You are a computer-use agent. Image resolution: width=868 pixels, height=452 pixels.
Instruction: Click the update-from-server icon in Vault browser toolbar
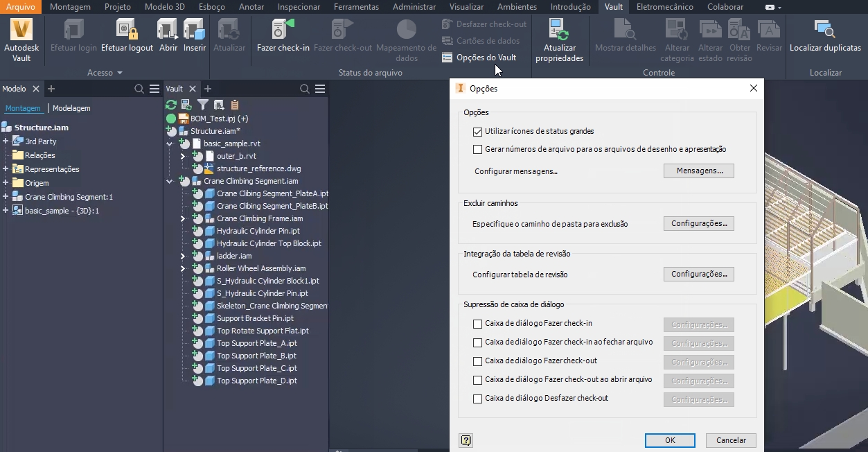186,105
